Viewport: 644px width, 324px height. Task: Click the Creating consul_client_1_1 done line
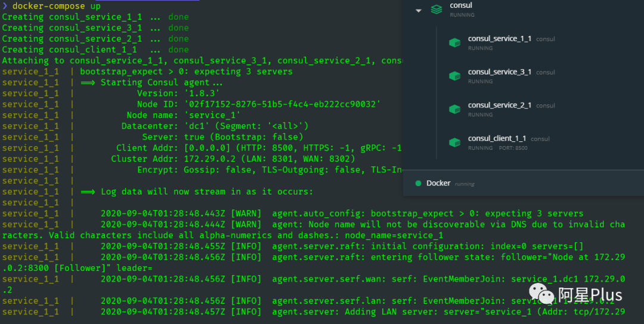[95, 50]
